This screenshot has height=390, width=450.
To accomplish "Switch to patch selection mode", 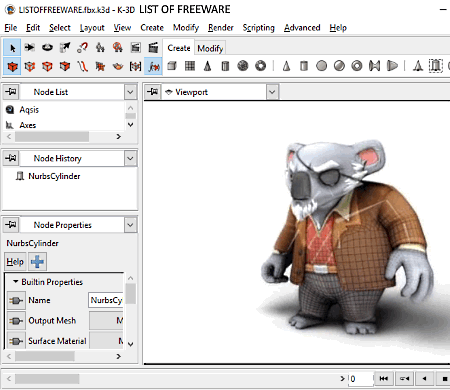I will 100,66.
